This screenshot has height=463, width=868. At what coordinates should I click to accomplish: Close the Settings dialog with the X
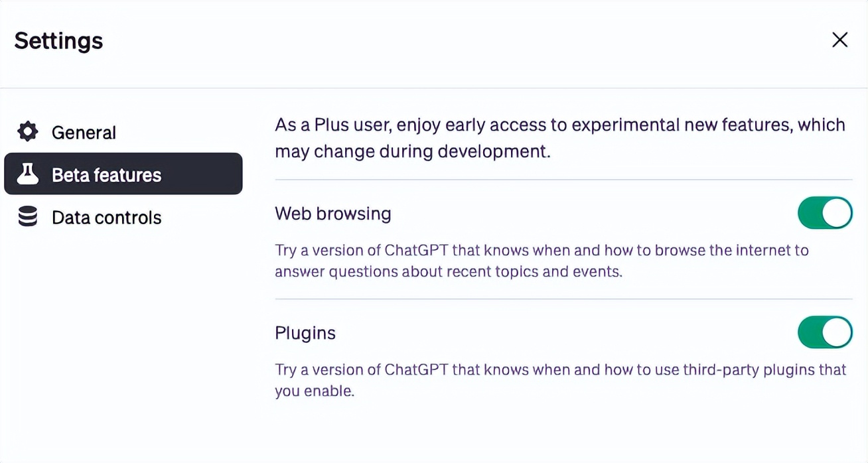pyautogui.click(x=839, y=40)
